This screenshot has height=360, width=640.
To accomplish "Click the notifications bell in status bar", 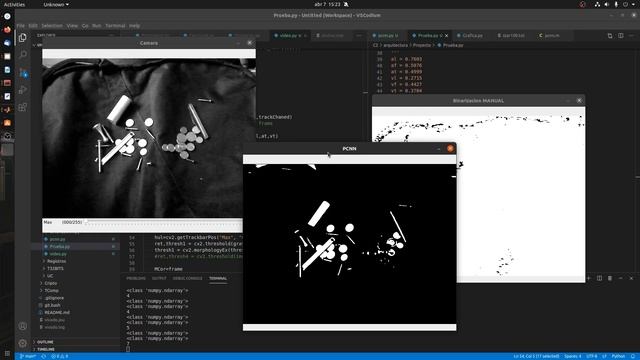I will pyautogui.click(x=633, y=356).
